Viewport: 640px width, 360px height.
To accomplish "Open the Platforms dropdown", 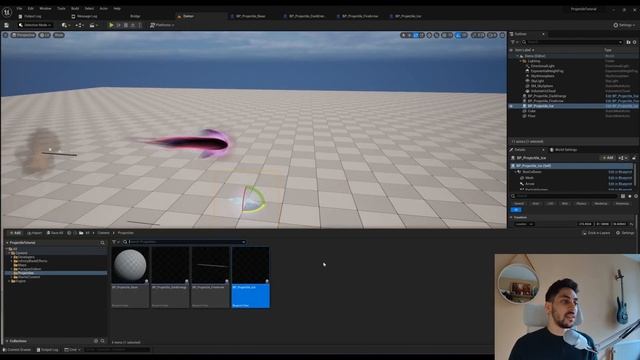I will coord(162,25).
